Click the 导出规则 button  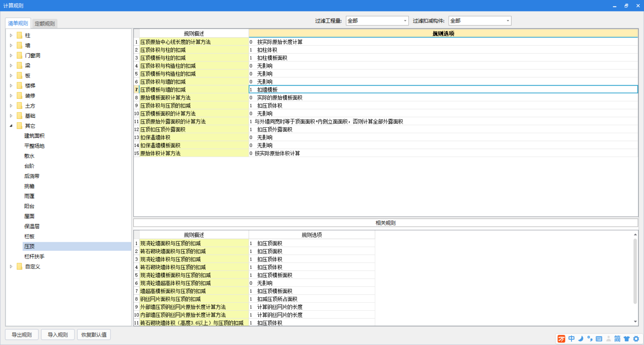click(22, 335)
